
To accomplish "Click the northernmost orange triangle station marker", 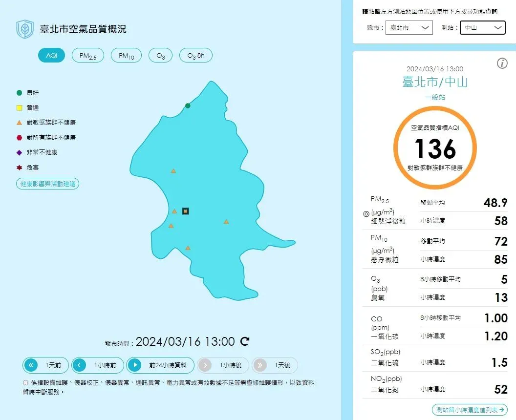I will [173, 171].
